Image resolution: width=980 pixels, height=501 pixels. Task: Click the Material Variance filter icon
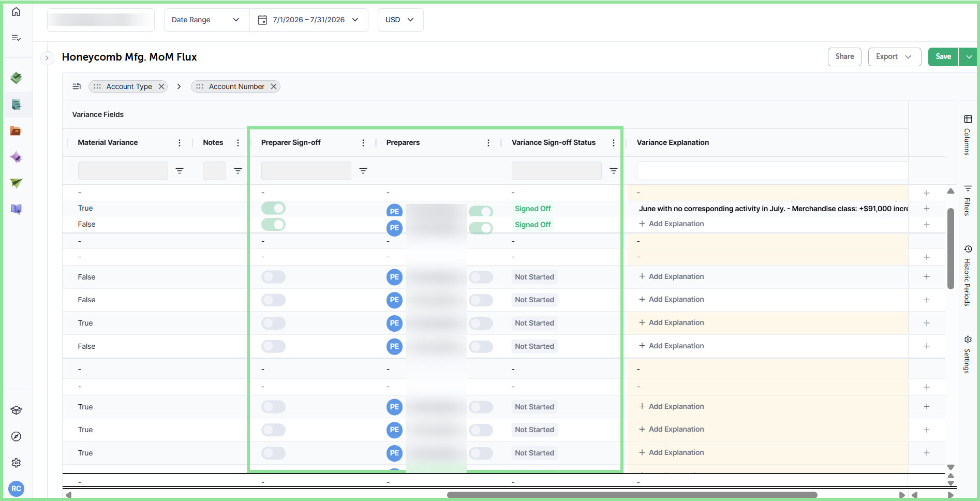click(180, 171)
